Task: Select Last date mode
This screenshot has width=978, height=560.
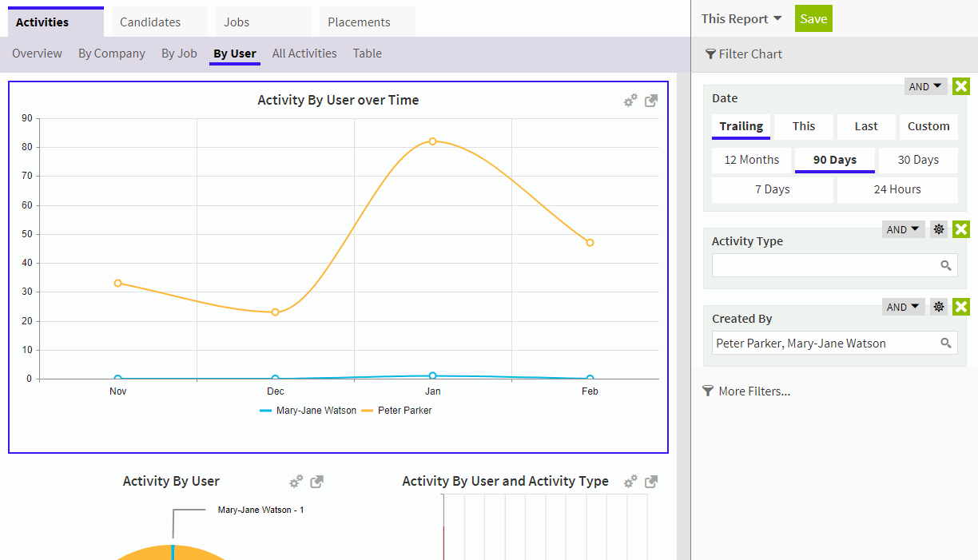Action: [x=866, y=127]
